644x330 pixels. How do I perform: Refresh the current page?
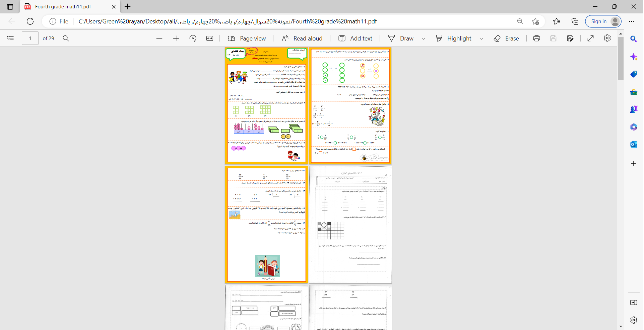click(30, 21)
